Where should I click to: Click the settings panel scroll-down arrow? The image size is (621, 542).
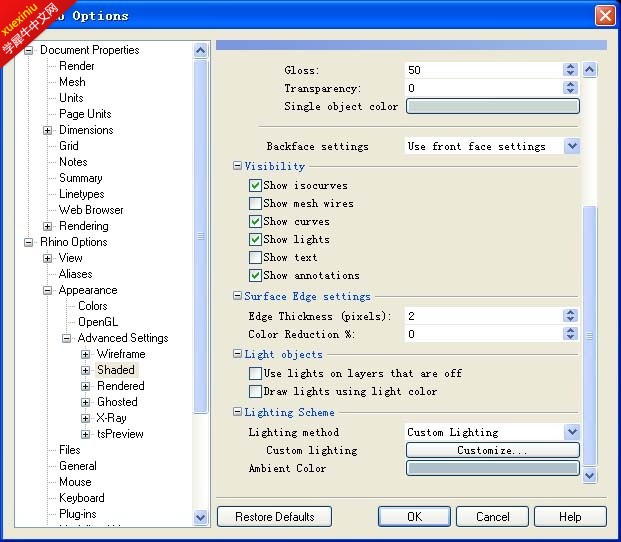[589, 475]
